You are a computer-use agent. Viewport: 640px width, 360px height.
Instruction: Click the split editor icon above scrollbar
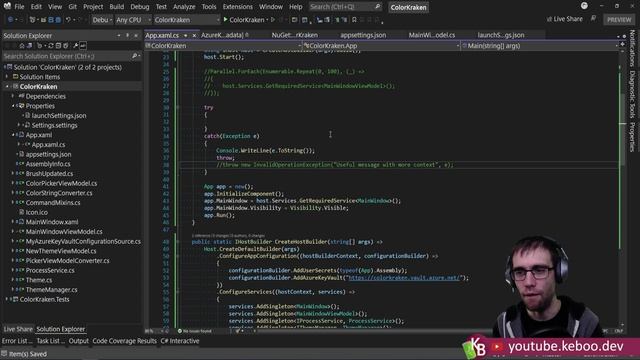point(622,44)
